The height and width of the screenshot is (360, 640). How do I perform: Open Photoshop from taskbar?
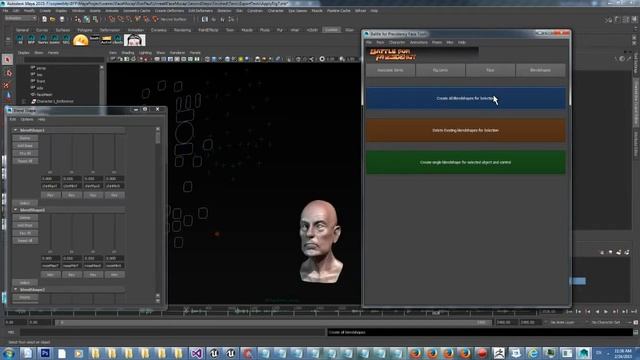pyautogui.click(x=45, y=353)
